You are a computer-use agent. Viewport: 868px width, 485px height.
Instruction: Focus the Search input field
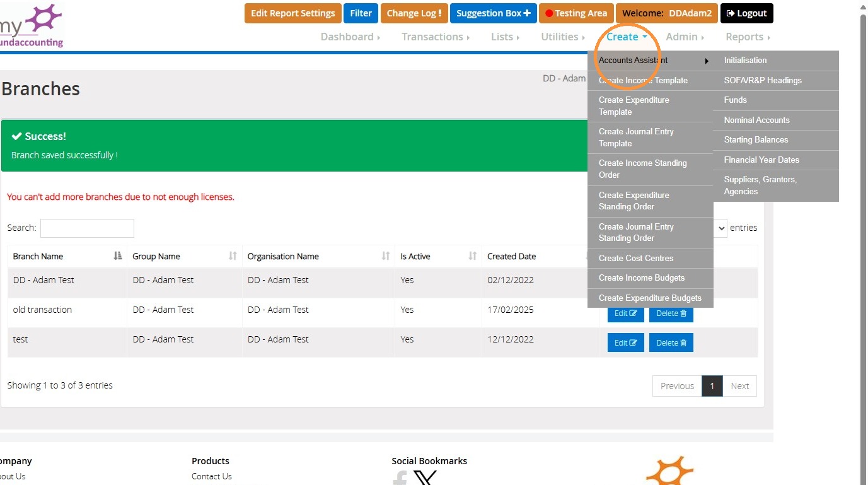[87, 228]
